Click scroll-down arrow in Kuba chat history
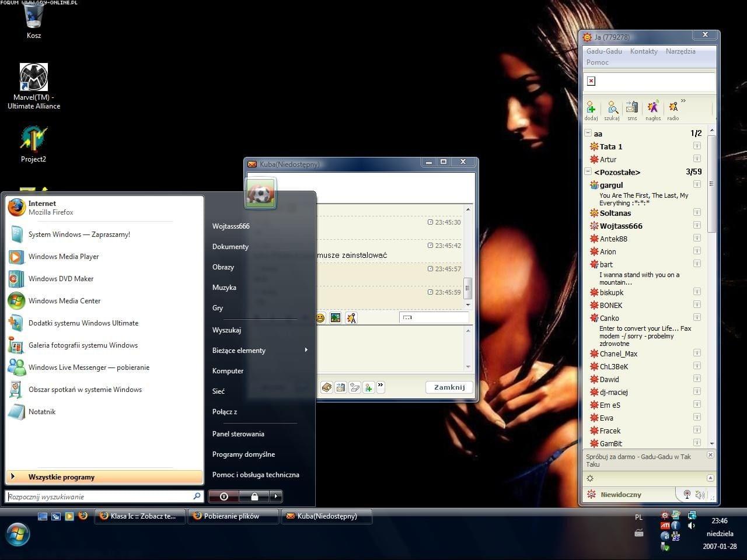Viewport: 747px width, 560px height. [468, 305]
